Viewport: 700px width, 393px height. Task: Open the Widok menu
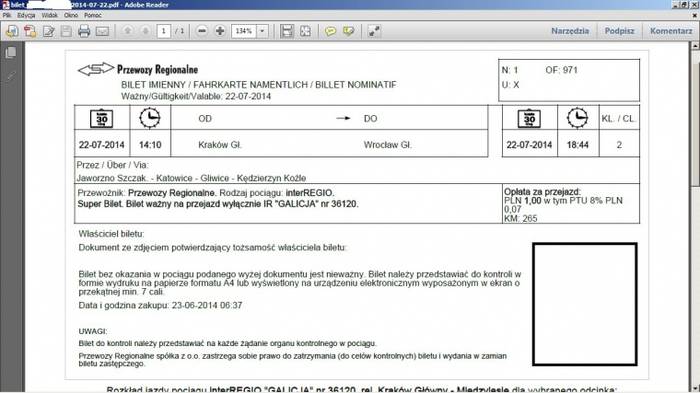click(50, 15)
